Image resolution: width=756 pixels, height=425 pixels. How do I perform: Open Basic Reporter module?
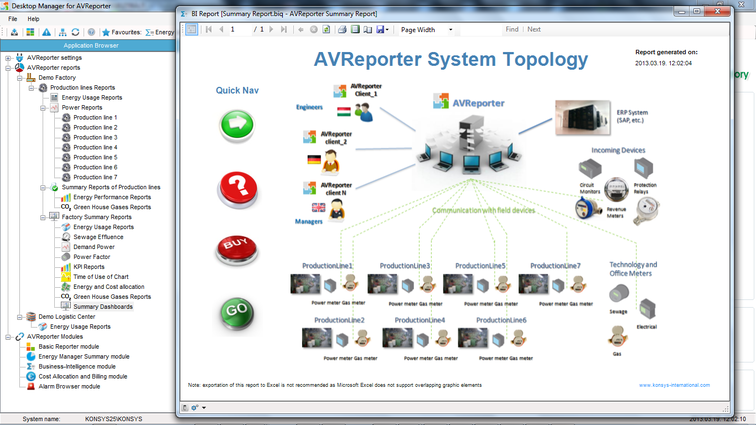(x=68, y=347)
